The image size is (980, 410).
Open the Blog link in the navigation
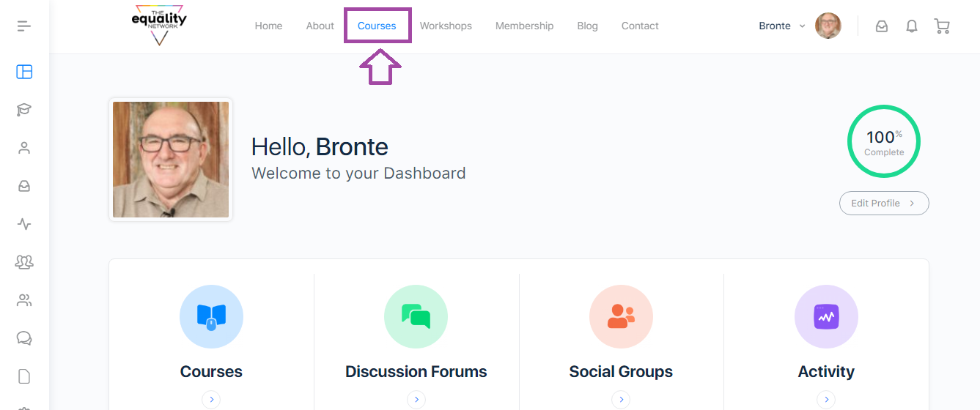587,26
